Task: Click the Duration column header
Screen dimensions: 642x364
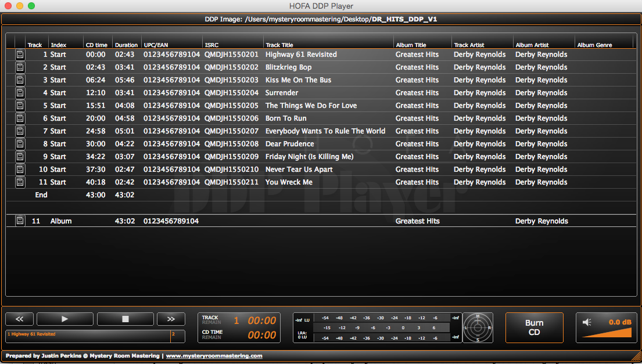Action: tap(126, 45)
